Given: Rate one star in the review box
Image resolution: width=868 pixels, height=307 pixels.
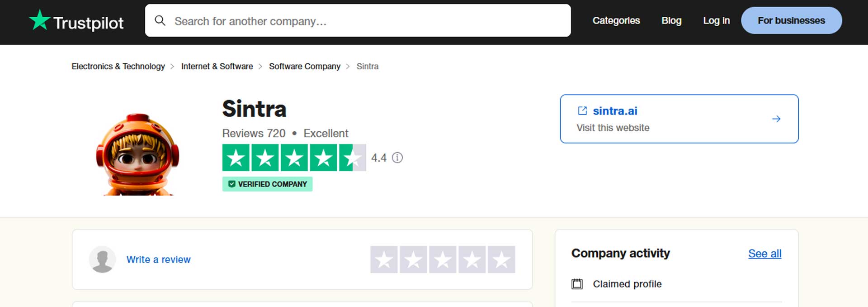Looking at the screenshot, I should [384, 259].
